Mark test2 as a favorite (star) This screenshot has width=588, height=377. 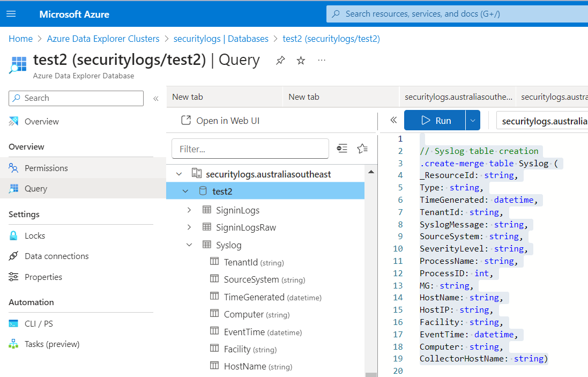tap(301, 61)
